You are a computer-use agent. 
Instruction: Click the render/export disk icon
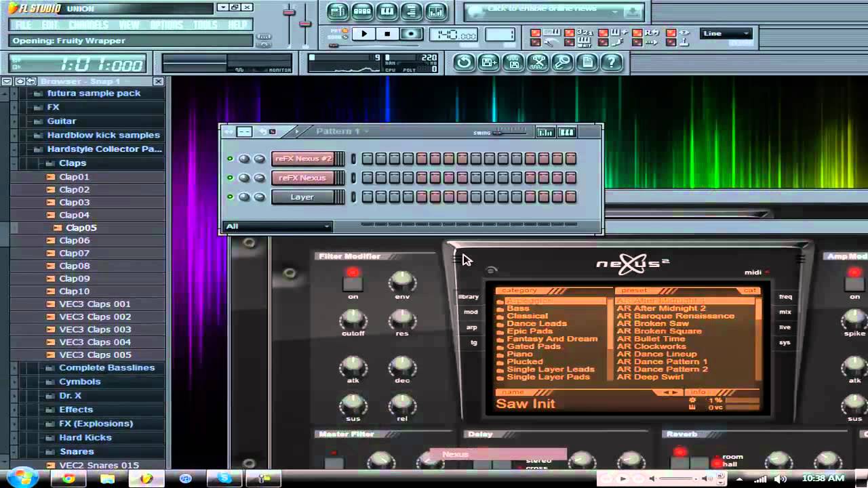[x=513, y=63]
